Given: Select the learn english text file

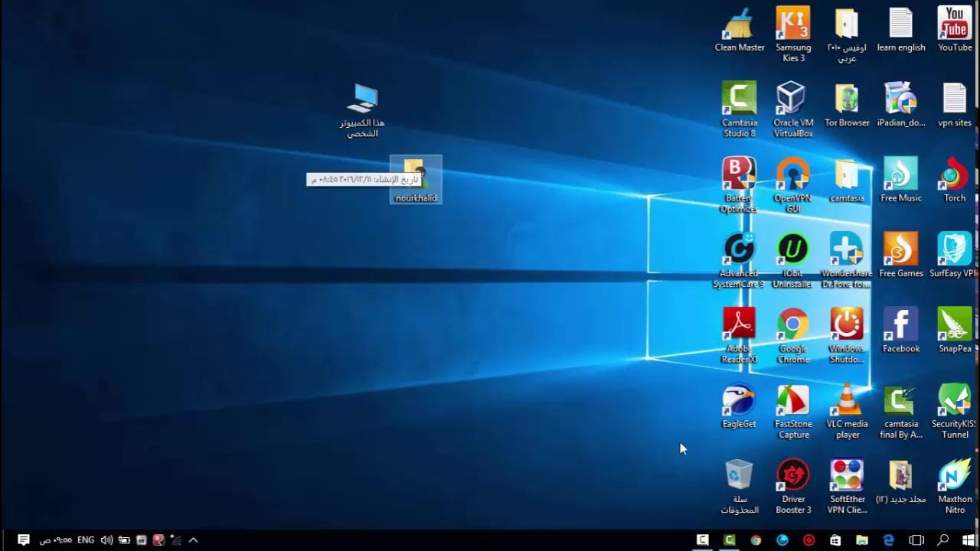Looking at the screenshot, I should (901, 29).
